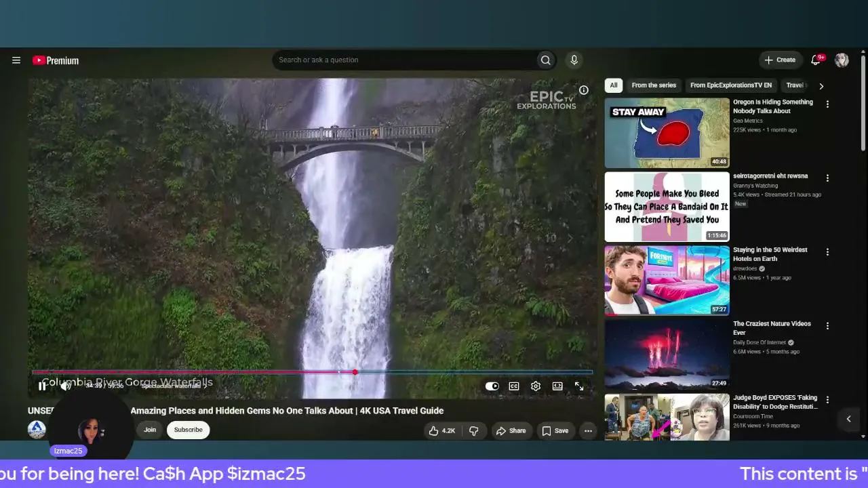Mute the video volume
This screenshot has width=868, height=488.
pos(66,386)
